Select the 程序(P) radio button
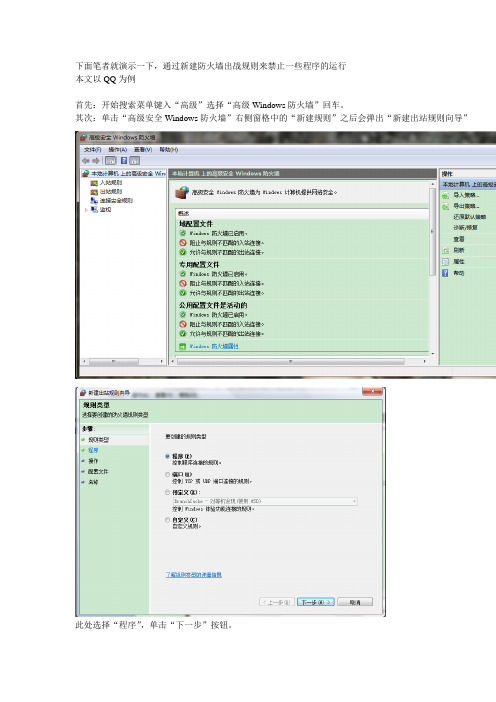The width and height of the screenshot is (496, 702). tap(167, 456)
